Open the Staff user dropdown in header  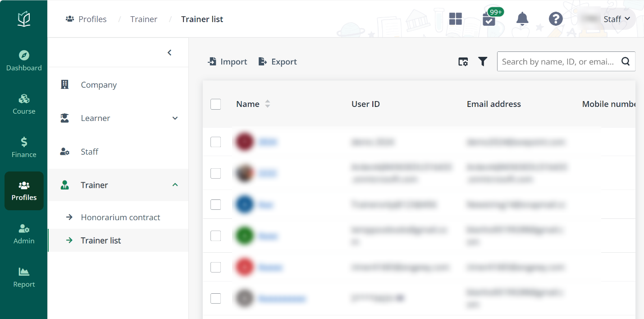tap(607, 19)
